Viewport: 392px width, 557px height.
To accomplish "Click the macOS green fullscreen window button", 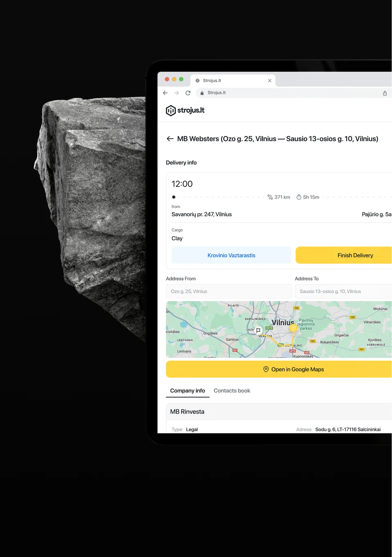I will 181,79.
